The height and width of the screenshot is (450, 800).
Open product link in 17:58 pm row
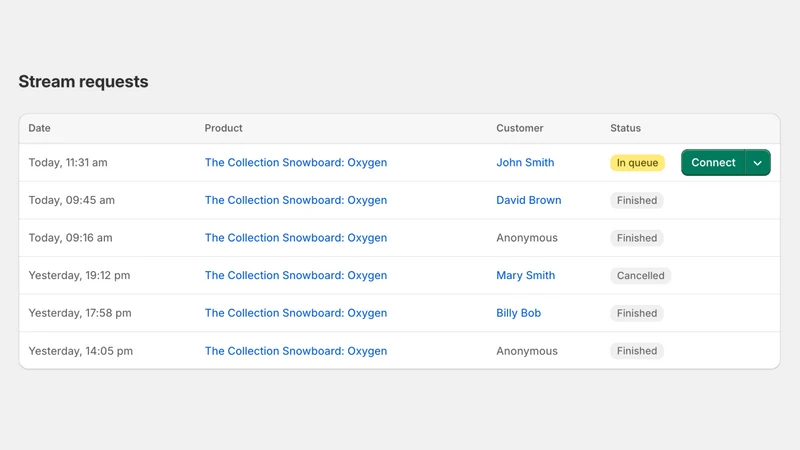pos(296,313)
